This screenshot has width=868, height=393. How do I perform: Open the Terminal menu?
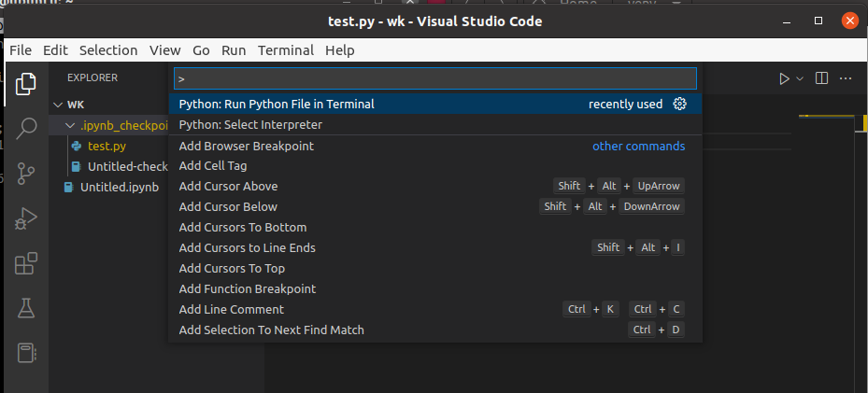tap(286, 50)
